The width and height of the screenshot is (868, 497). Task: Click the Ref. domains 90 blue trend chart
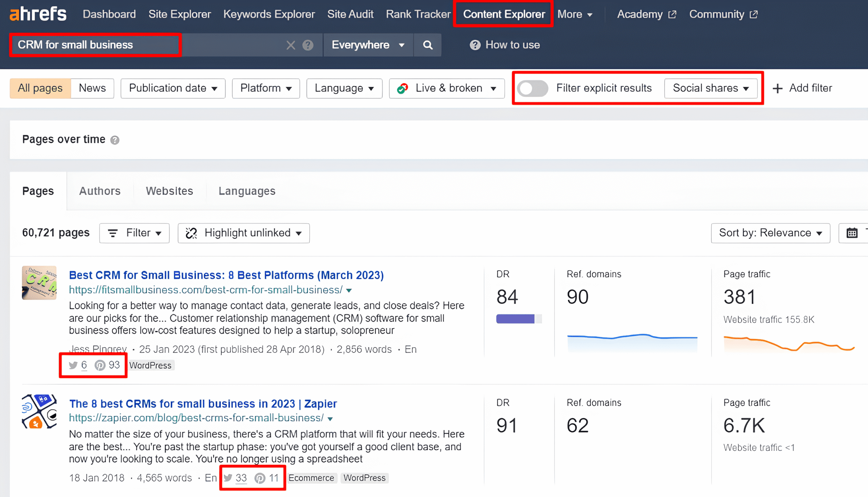[x=632, y=343]
